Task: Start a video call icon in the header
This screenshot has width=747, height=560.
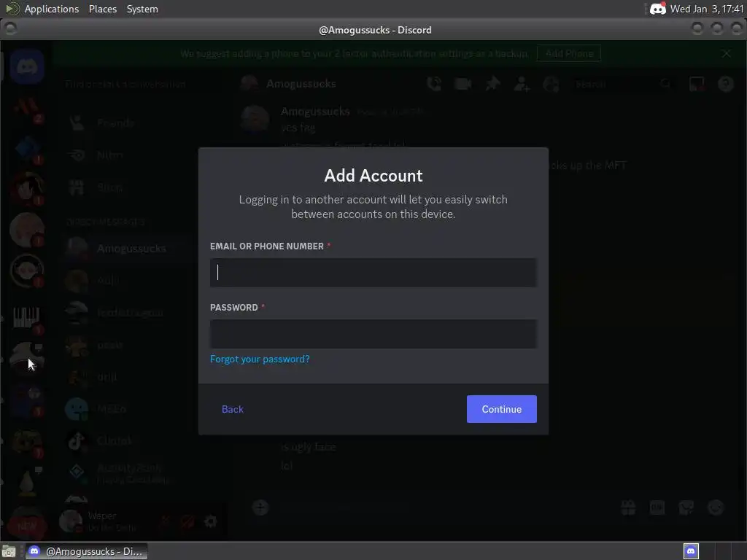Action: point(462,85)
